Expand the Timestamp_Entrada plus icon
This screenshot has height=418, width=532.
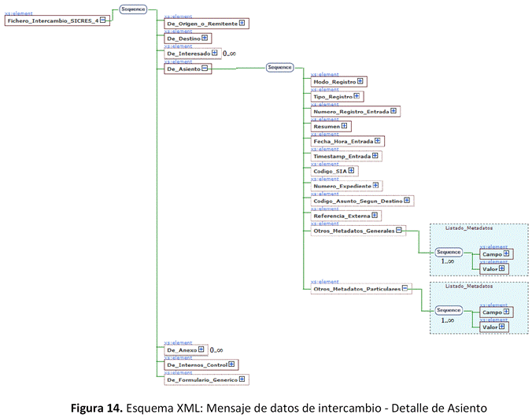375,155
